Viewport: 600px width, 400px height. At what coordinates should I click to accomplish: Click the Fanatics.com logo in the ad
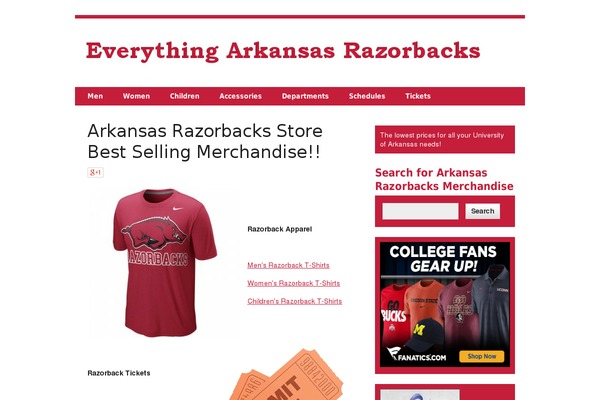416,355
